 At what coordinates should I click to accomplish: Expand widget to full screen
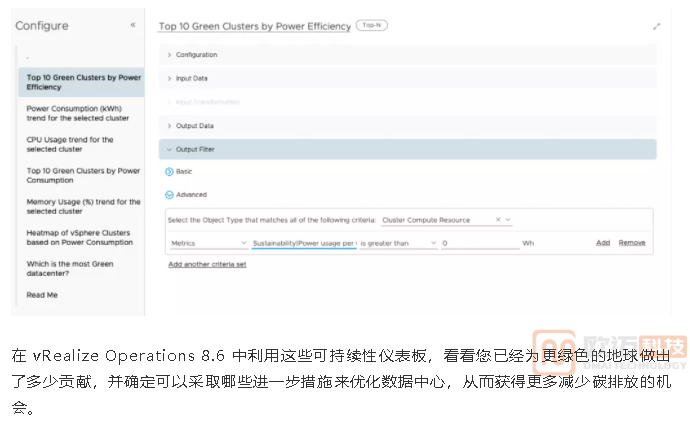(657, 26)
